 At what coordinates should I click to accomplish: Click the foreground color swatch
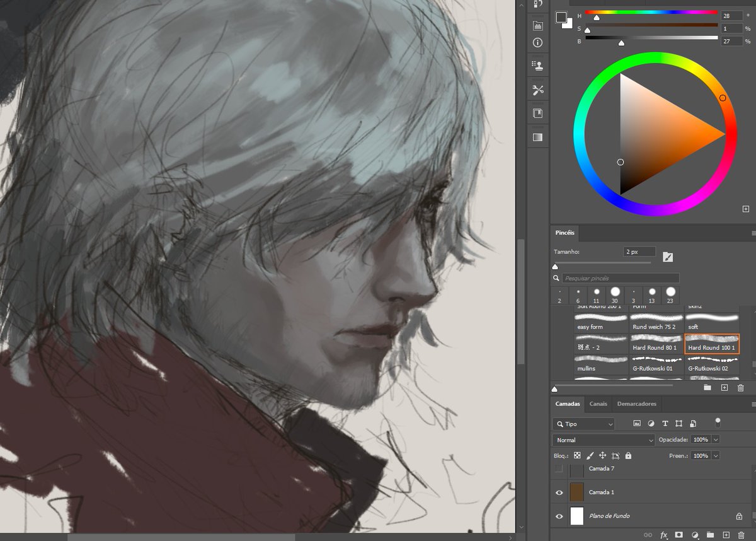(x=561, y=17)
